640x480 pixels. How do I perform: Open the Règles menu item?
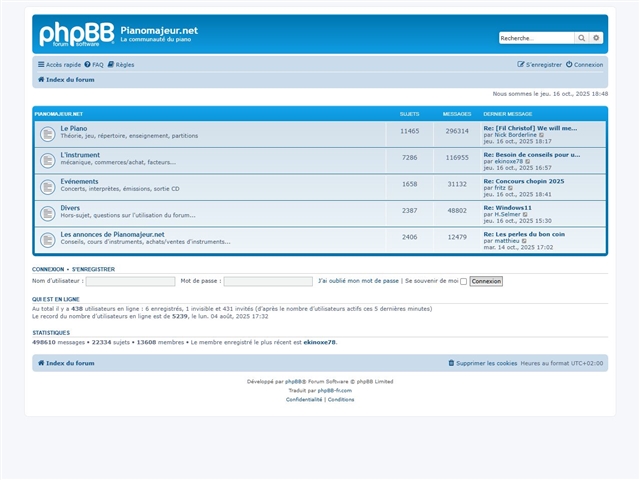121,64
